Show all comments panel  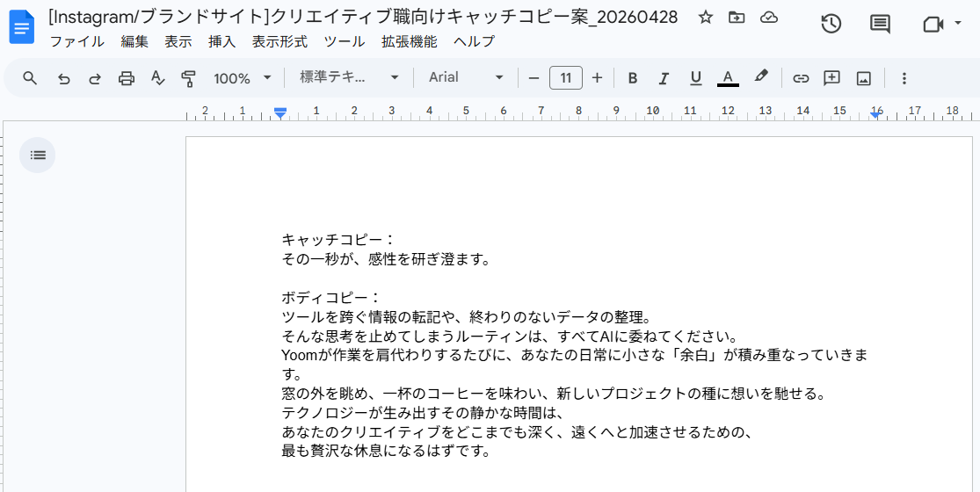point(880,25)
